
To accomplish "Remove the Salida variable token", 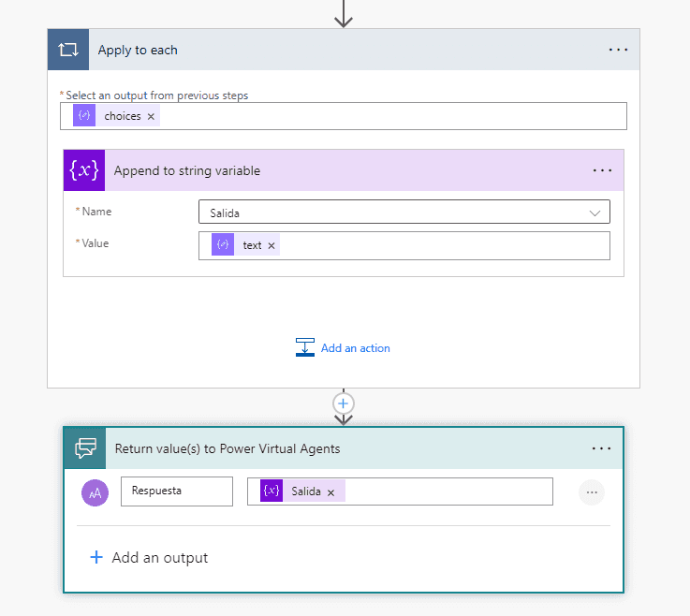I will click(330, 492).
